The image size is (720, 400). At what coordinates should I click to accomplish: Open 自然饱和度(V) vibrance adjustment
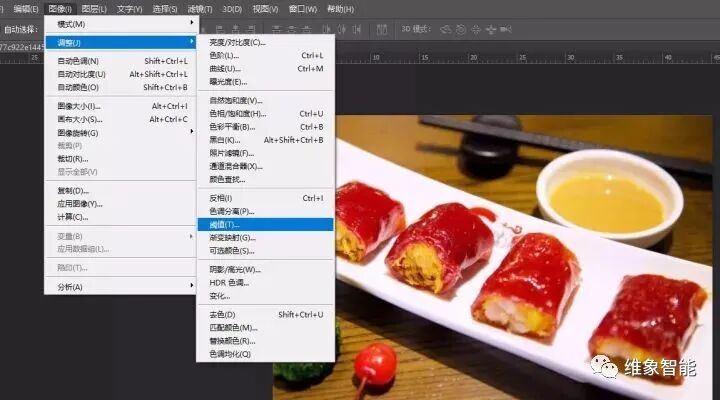click(x=265, y=100)
